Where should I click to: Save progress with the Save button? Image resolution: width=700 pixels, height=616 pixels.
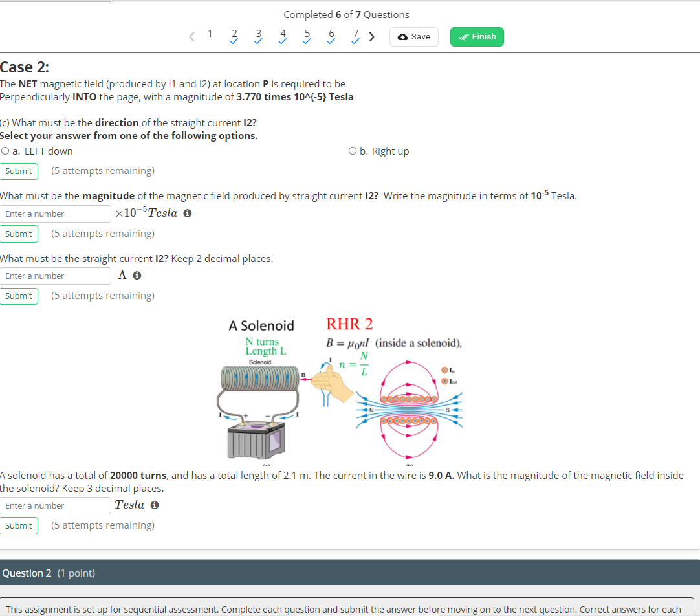point(414,37)
